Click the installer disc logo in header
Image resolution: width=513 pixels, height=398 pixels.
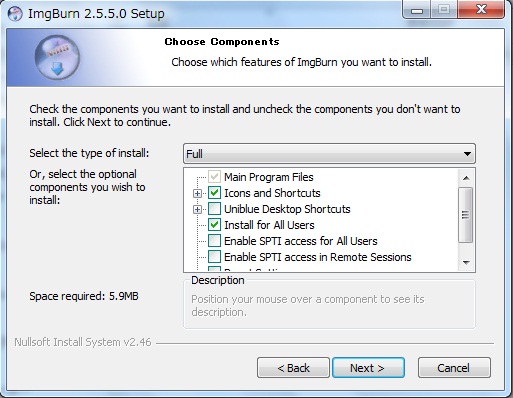[x=57, y=57]
